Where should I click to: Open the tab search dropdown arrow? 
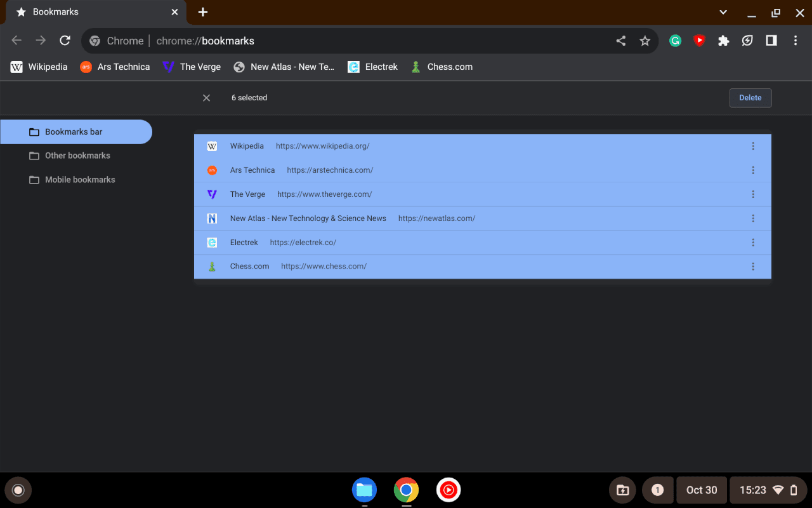tap(723, 12)
